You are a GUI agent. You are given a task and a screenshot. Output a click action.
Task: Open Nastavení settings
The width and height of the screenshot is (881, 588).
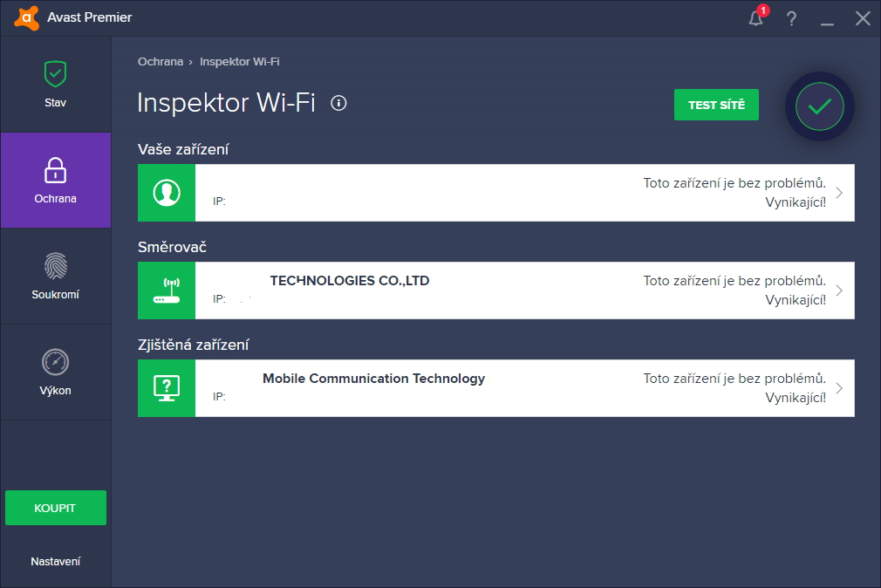point(56,561)
